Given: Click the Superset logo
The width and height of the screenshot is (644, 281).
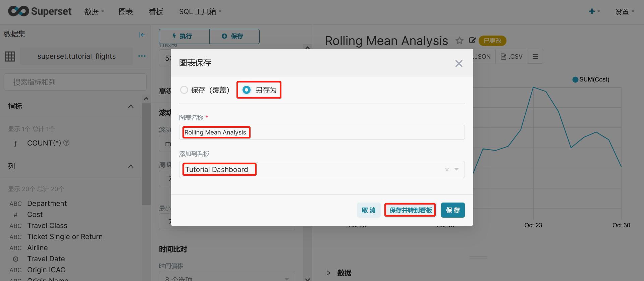Looking at the screenshot, I should click(40, 11).
